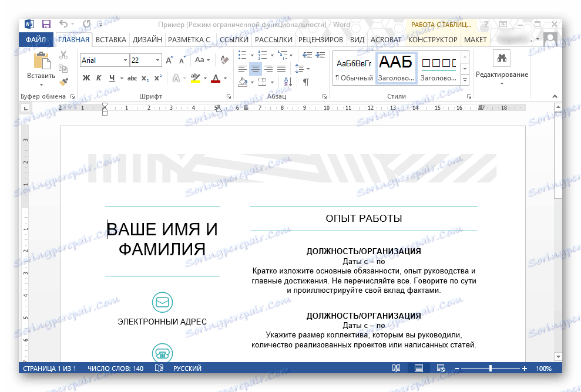Viewport: 581px width, 392px height.
Task: Toggle Bold (Ж) formatting
Action: point(86,78)
